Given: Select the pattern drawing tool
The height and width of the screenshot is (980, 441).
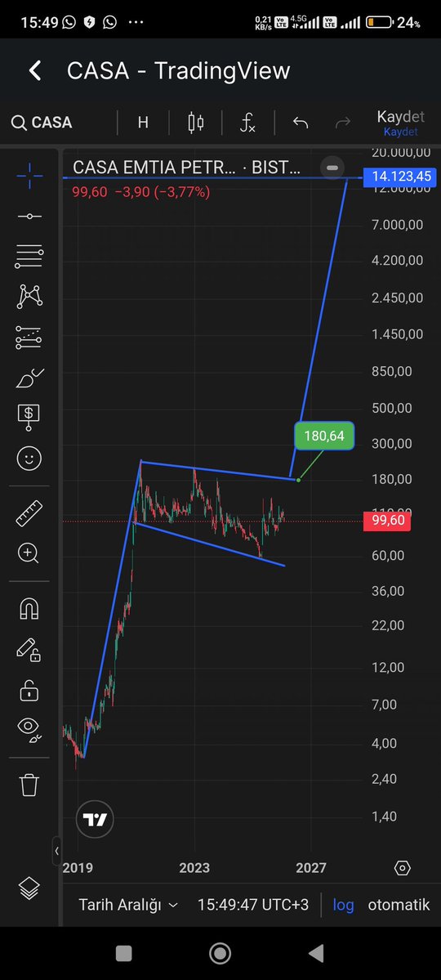Looking at the screenshot, I should tap(29, 296).
